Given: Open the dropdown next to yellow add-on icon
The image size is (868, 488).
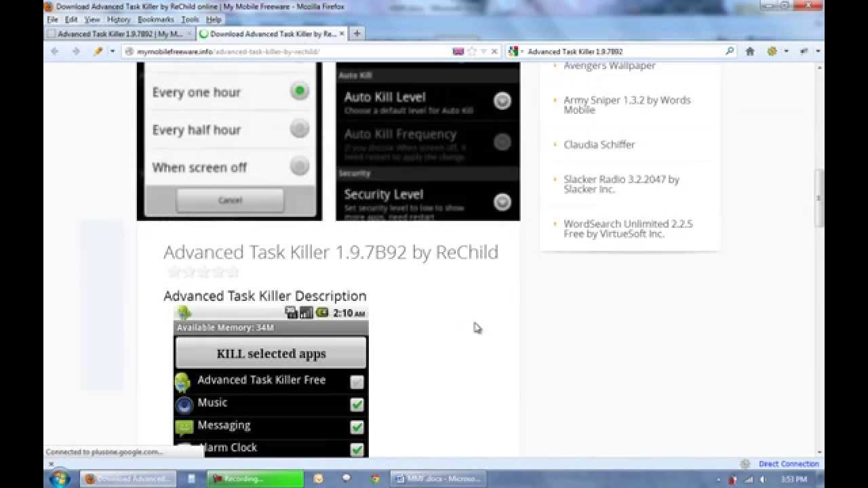Looking at the screenshot, I should tap(786, 51).
